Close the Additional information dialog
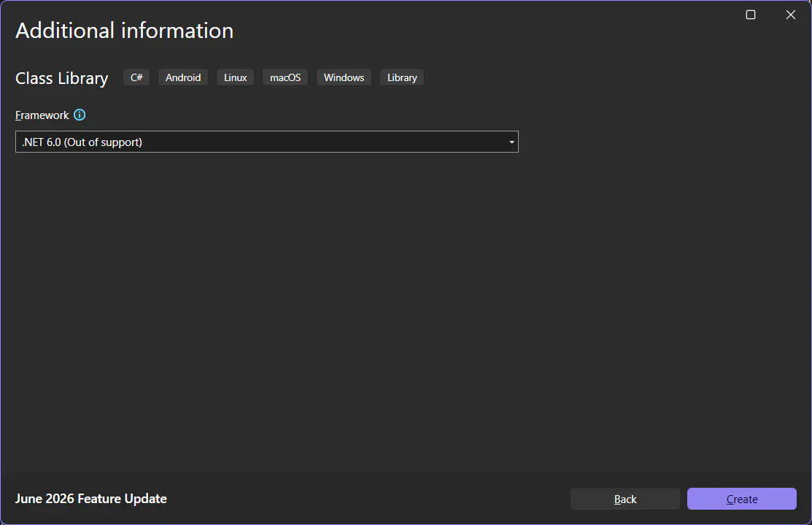The image size is (812, 525). pos(790,15)
